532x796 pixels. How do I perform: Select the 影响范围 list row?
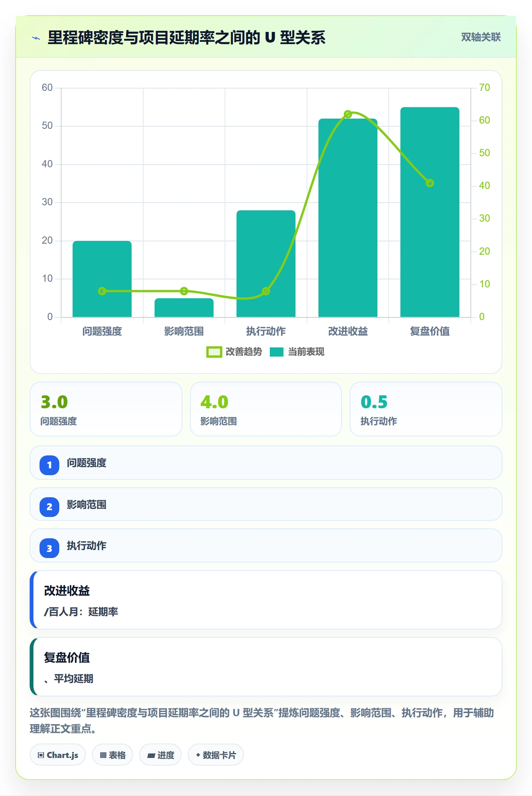coord(266,504)
